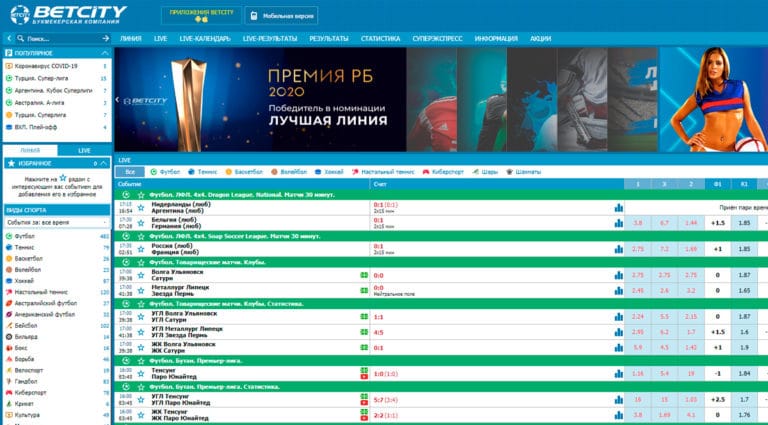Play red video icon for Тенсунг–Паро Юнайтед

click(x=364, y=377)
